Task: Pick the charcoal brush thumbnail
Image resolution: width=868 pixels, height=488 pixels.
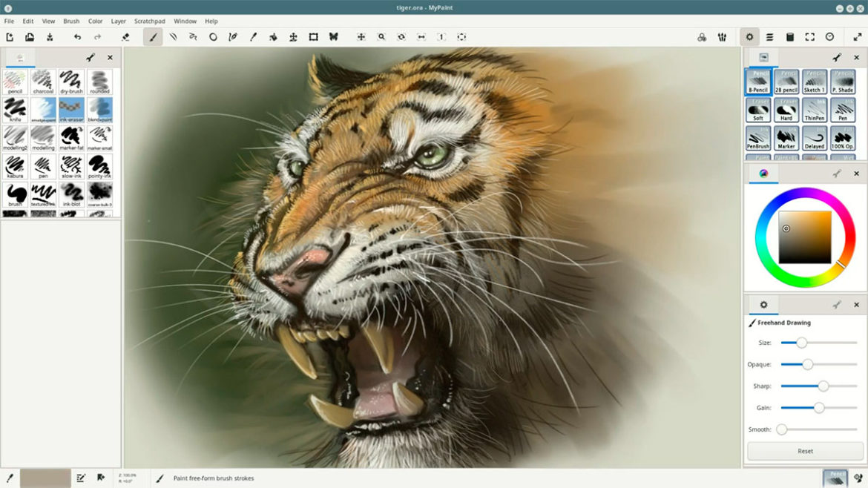Action: pos(43,82)
